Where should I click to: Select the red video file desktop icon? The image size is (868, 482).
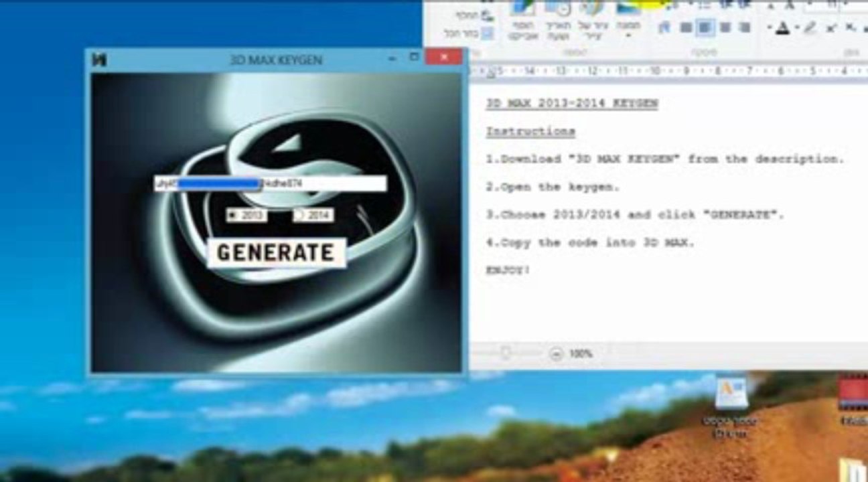(x=855, y=402)
